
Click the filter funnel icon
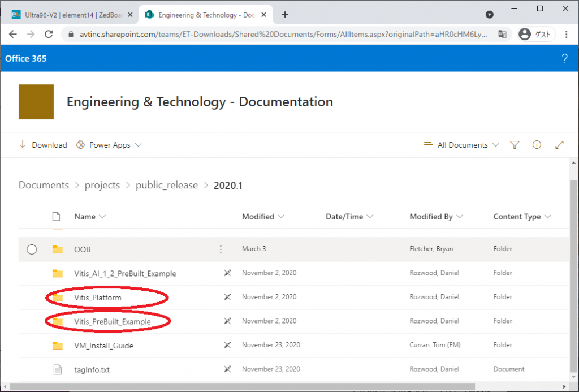point(515,145)
